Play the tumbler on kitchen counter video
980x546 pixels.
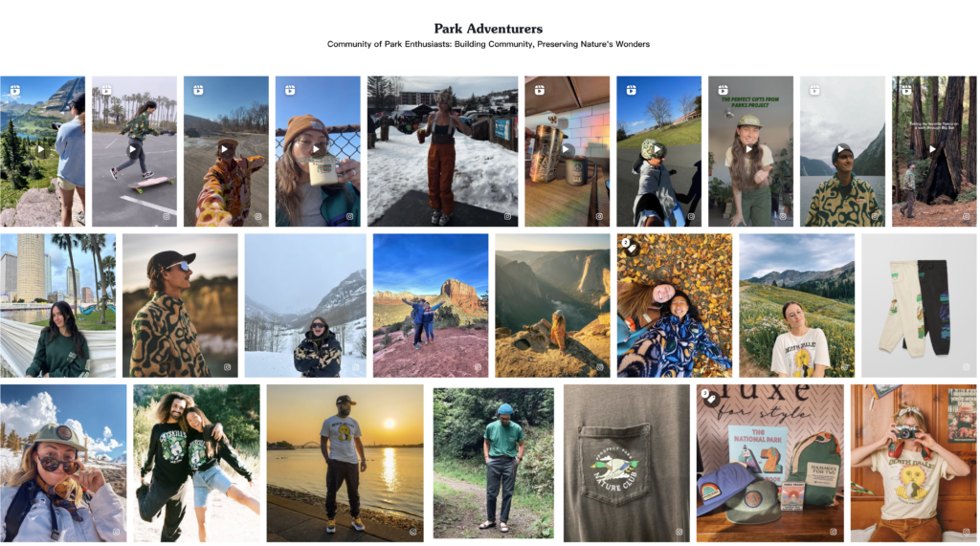click(x=567, y=150)
